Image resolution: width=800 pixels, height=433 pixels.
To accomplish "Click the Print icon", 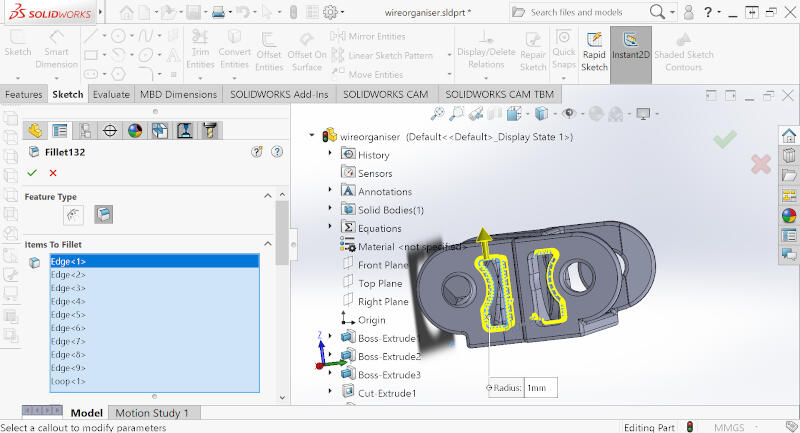I will pyautogui.click(x=218, y=12).
